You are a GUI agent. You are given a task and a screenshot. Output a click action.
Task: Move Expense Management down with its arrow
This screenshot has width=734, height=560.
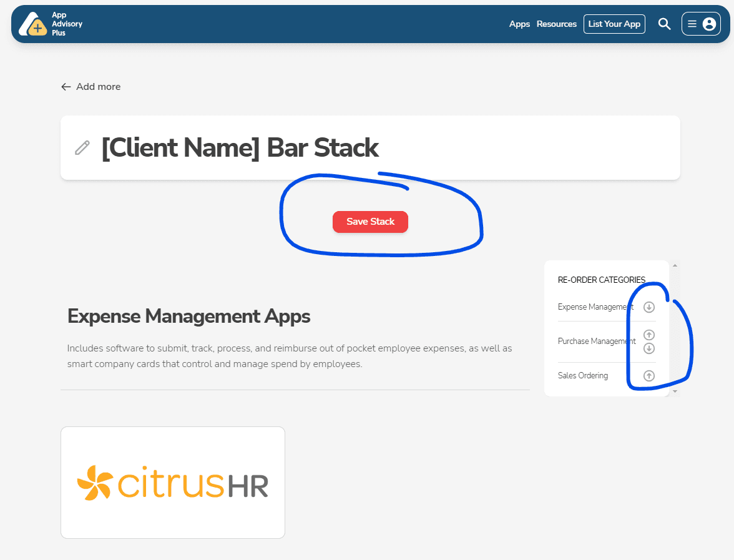649,307
